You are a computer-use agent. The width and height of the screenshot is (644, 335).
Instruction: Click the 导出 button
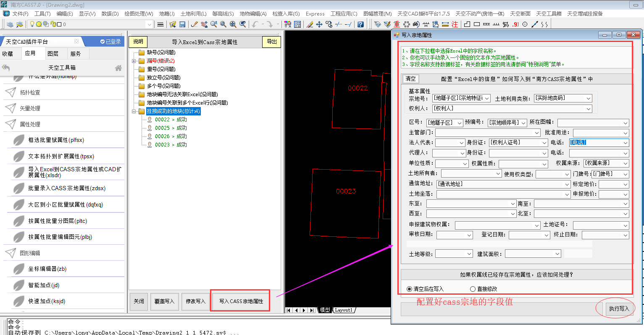point(272,42)
